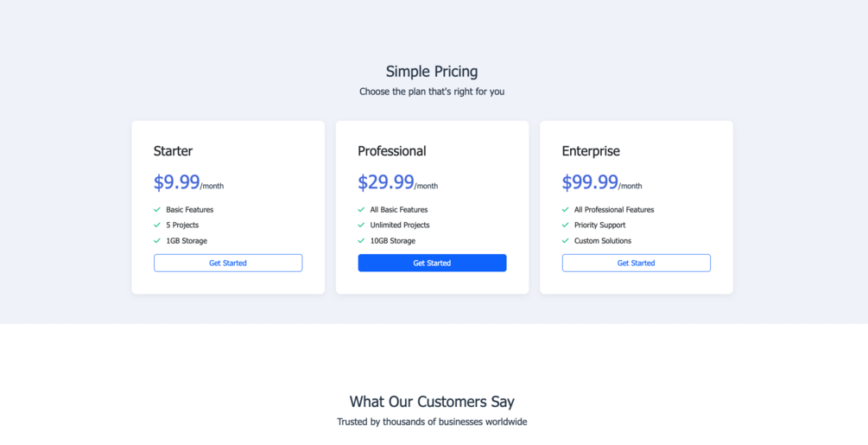Click the $9.99 price text
The height and width of the screenshot is (445, 868).
[177, 182]
